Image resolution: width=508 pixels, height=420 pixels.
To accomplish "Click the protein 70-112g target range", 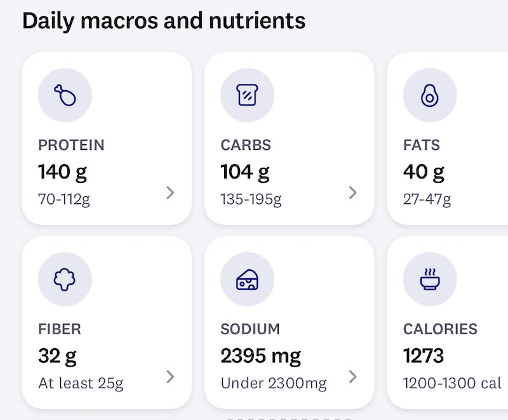I will click(64, 200).
